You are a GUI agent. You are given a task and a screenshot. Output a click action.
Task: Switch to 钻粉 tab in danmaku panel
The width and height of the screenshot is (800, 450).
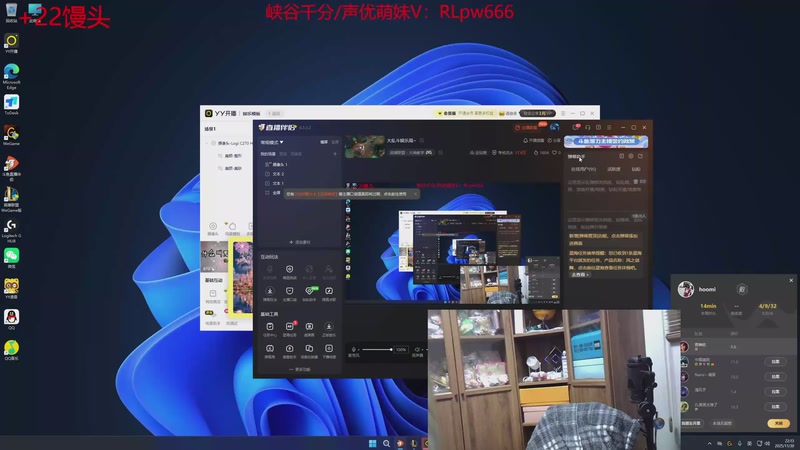(x=636, y=169)
